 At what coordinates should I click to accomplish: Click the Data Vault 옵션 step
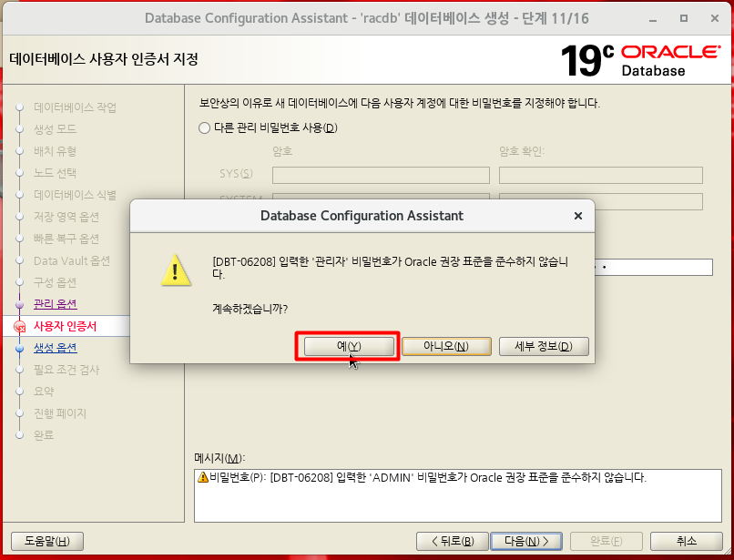72,260
